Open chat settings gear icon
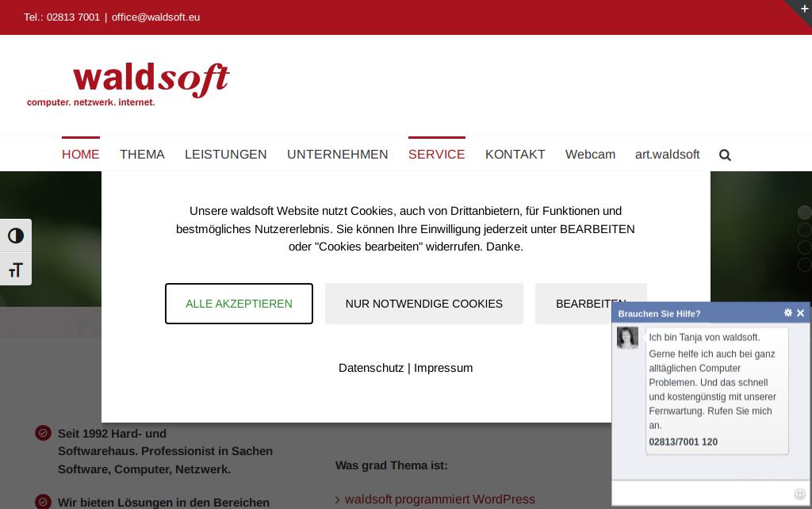Image resolution: width=812 pixels, height=509 pixels. [788, 312]
